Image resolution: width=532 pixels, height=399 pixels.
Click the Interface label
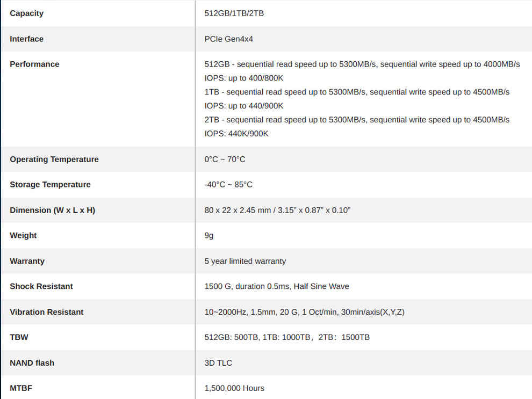[26, 39]
